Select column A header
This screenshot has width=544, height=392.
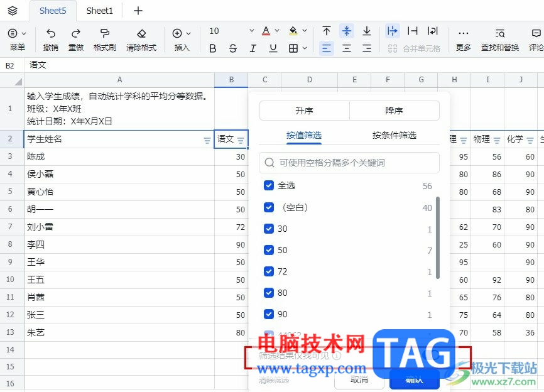coord(119,80)
